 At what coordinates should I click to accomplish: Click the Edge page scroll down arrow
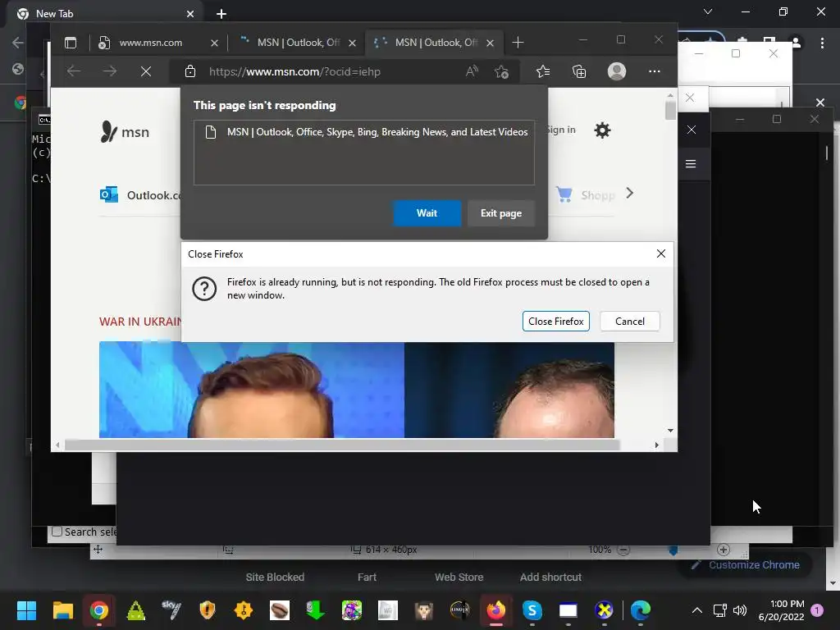[670, 431]
